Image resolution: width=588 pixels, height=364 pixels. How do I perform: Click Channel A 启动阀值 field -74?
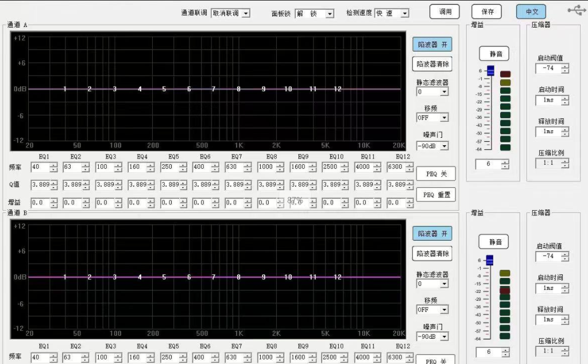[x=548, y=68]
